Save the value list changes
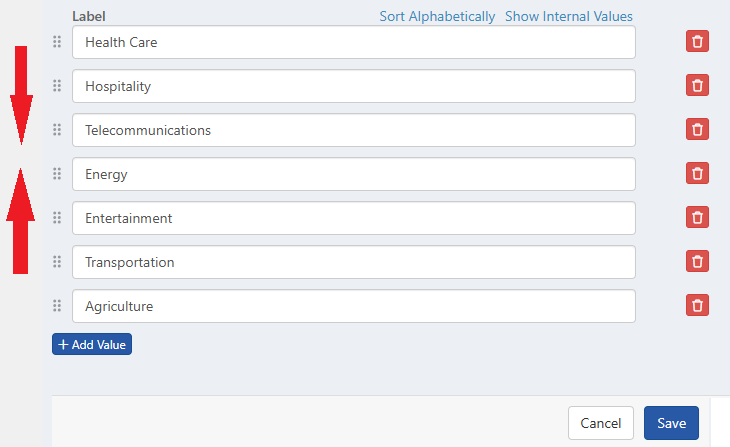This screenshot has height=447, width=730. 671,423
